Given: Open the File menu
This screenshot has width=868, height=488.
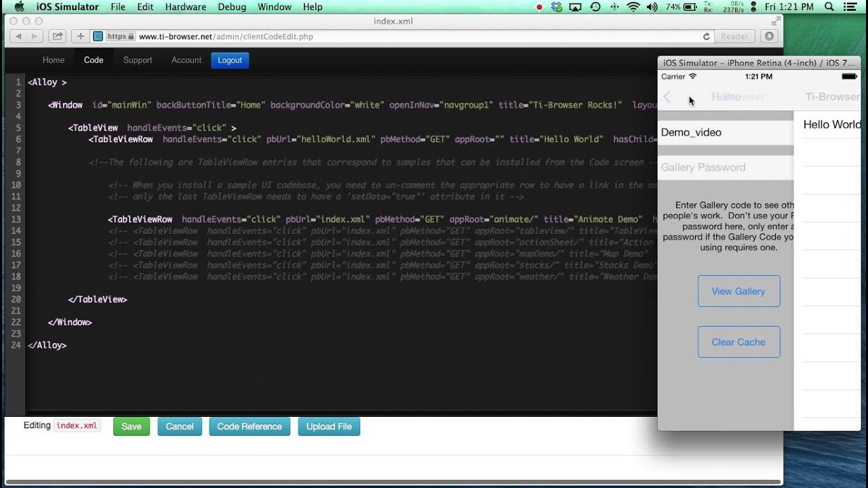Looking at the screenshot, I should [118, 7].
